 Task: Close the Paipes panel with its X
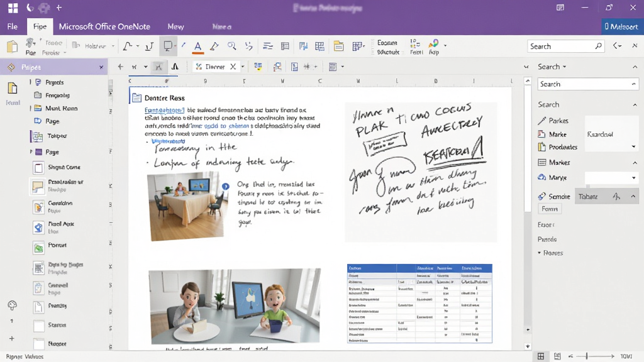(x=101, y=67)
